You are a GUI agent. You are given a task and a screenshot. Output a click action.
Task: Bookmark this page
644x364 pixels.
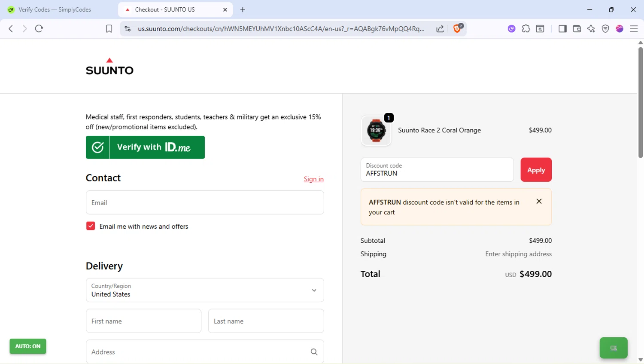pyautogui.click(x=109, y=29)
